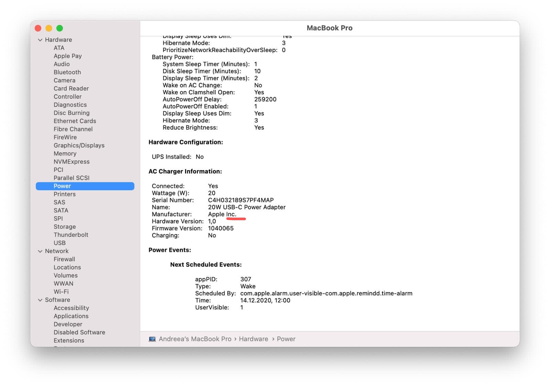Click the MacBook icon in path bar

tap(152, 339)
